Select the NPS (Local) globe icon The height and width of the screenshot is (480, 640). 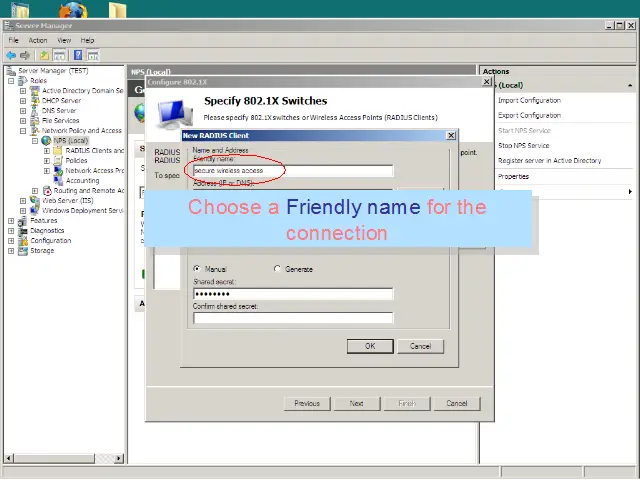47,140
